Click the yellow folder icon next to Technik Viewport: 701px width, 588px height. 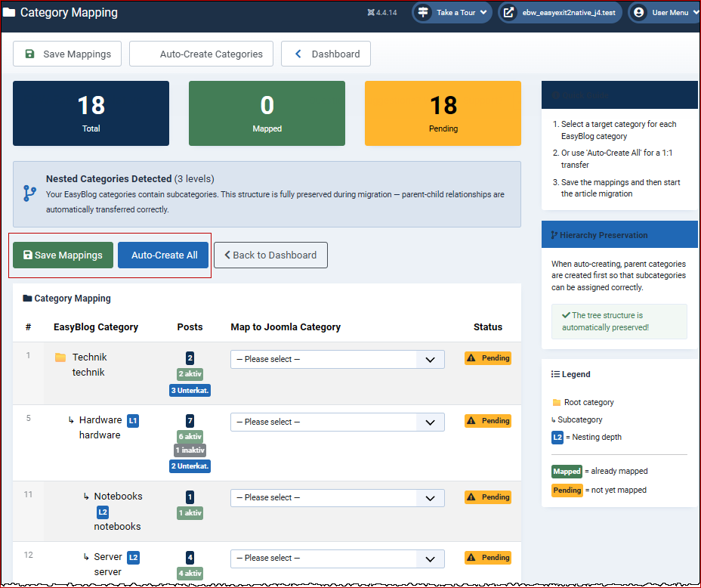tap(61, 356)
